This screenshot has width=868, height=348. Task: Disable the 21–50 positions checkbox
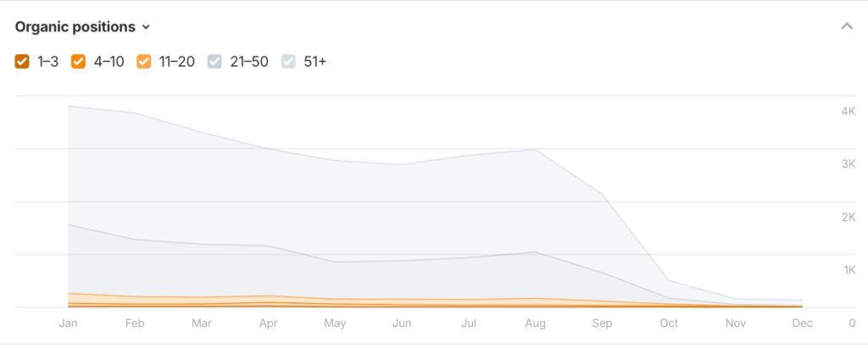coord(215,61)
